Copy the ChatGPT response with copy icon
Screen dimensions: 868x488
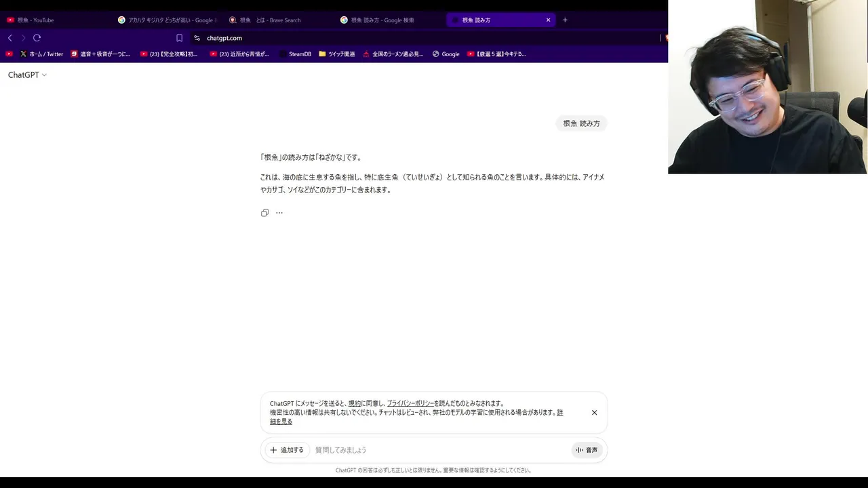264,213
